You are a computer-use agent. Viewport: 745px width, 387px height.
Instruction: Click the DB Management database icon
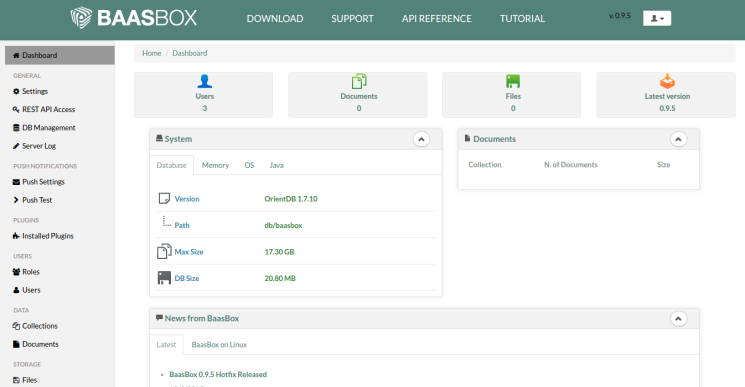(16, 128)
